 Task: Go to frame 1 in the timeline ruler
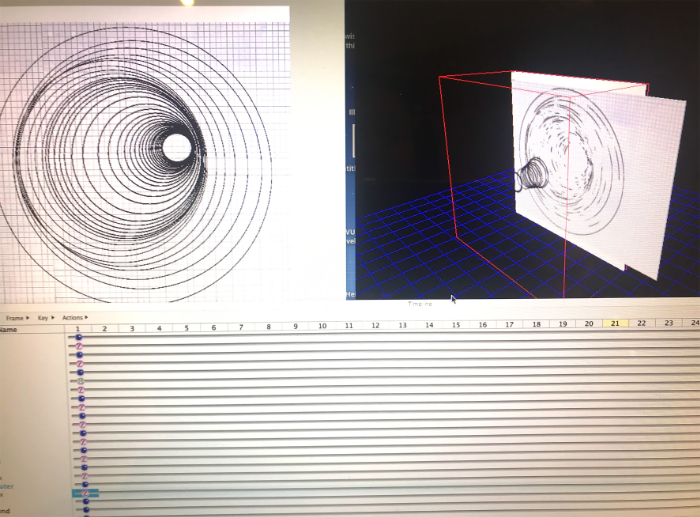point(78,327)
